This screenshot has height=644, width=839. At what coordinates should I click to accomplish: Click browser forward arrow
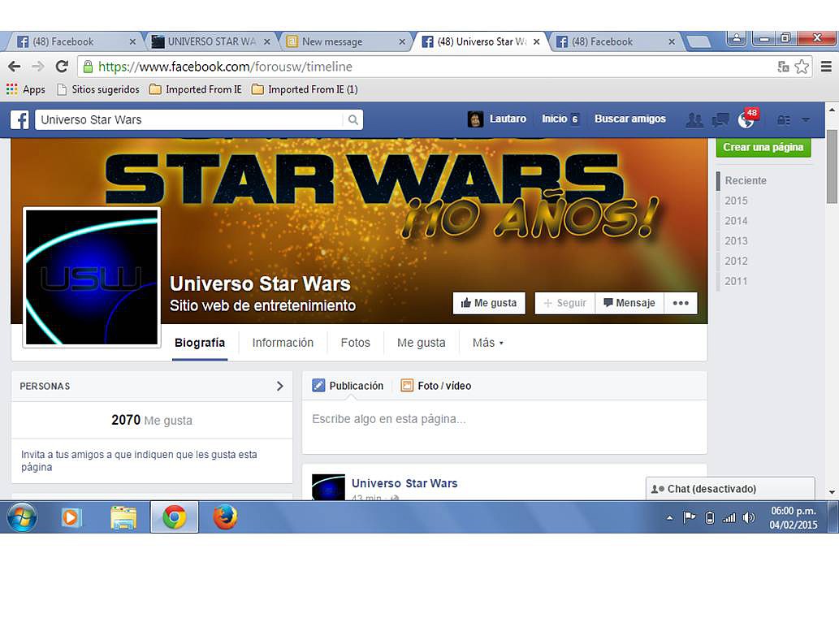(38, 67)
